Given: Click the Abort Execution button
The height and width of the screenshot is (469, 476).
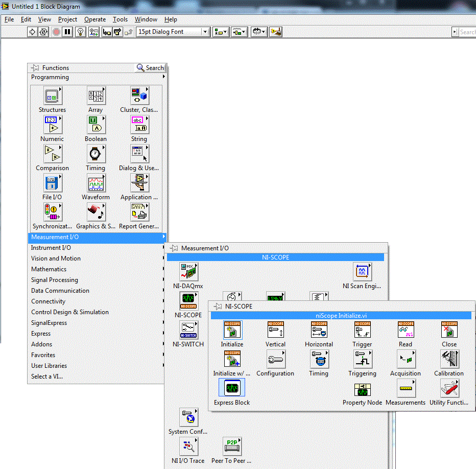Looking at the screenshot, I should pos(56,32).
